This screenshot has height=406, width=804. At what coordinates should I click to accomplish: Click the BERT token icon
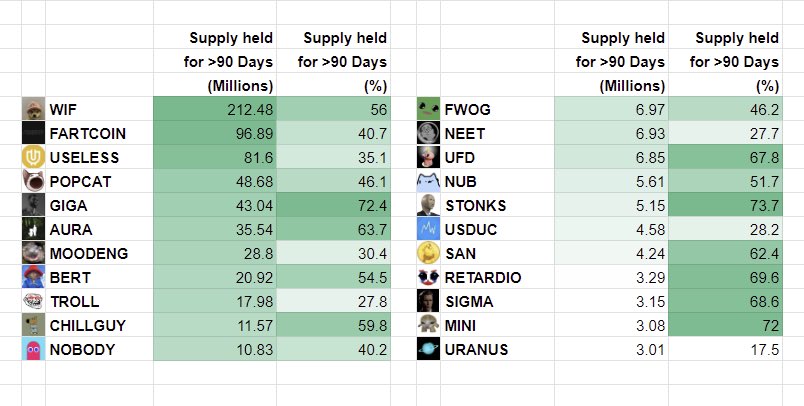[33, 277]
